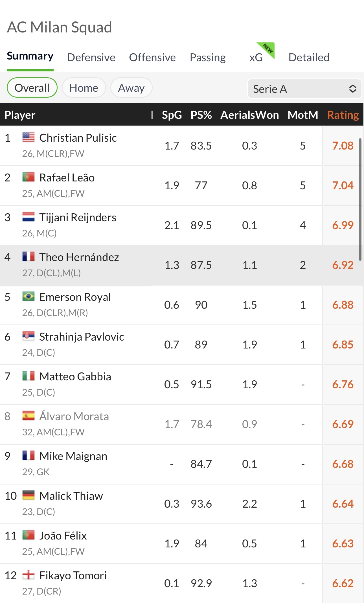The image size is (364, 603).
Task: Click the Netherlands flag by Tijjani Reijnders
Action: pyautogui.click(x=28, y=217)
